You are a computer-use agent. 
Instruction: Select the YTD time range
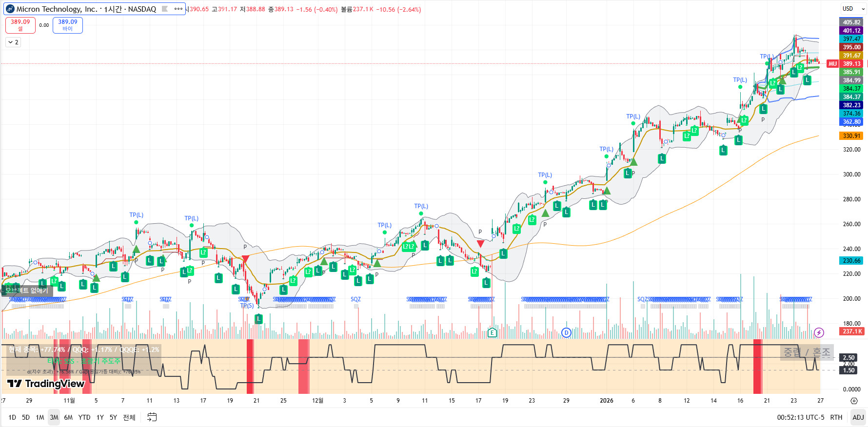[84, 417]
